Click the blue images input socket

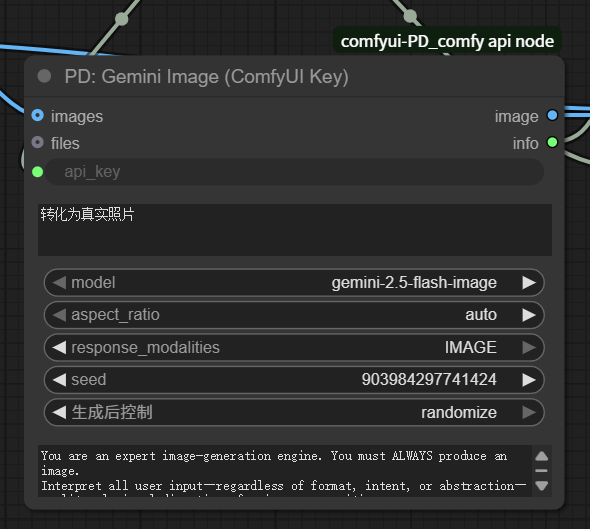[x=38, y=115]
